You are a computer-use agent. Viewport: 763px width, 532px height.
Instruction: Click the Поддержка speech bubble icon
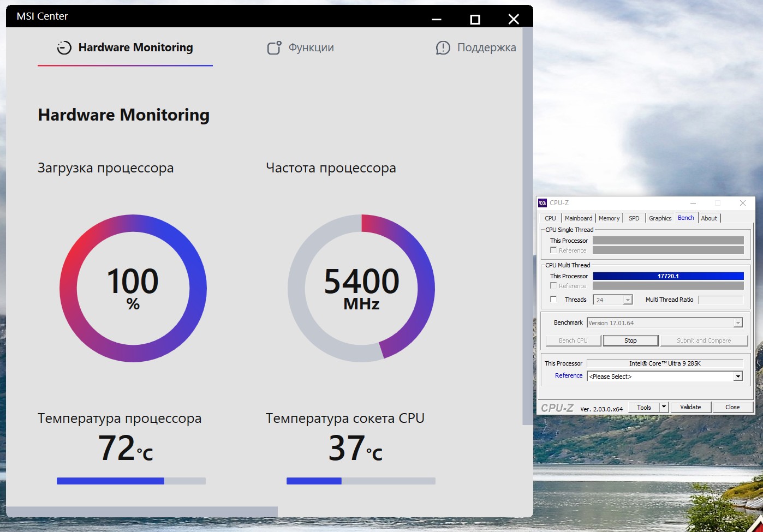443,48
